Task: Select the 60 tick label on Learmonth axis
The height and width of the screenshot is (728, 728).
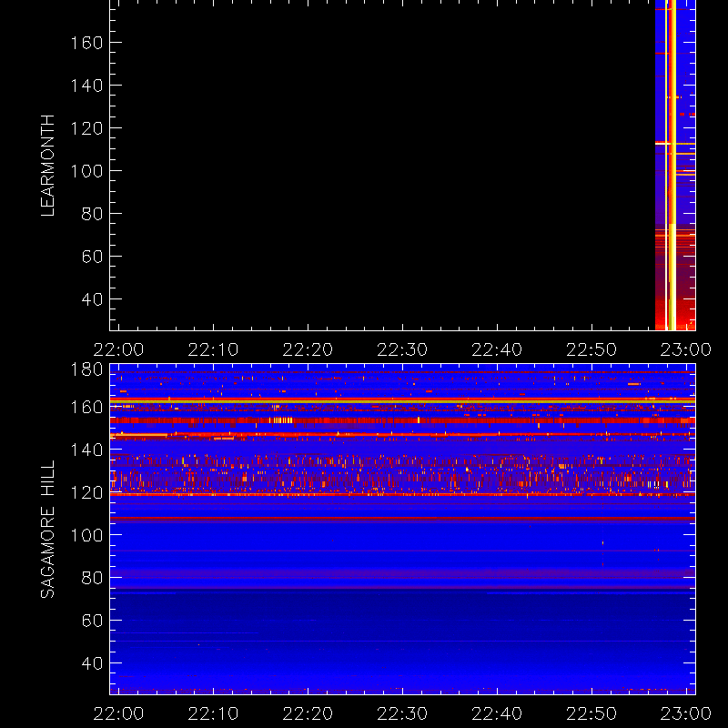Action: (x=92, y=257)
